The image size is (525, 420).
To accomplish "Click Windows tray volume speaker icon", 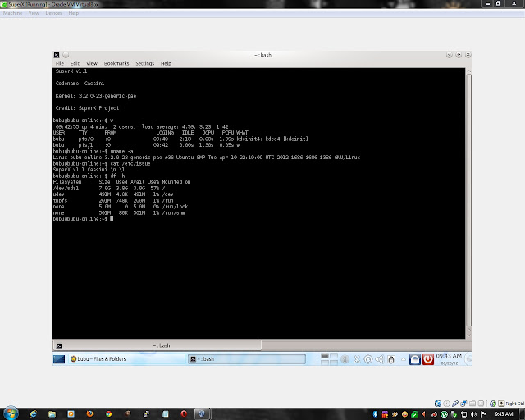I will coord(473,414).
